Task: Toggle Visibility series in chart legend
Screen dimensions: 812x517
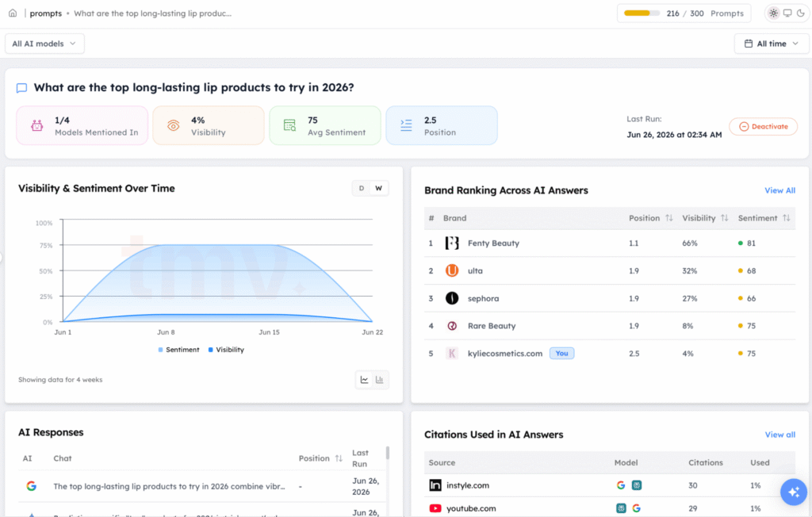Action: [x=226, y=350]
